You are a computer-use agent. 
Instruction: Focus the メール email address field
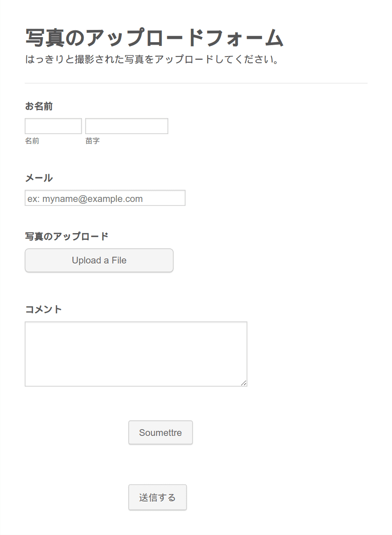tap(105, 198)
